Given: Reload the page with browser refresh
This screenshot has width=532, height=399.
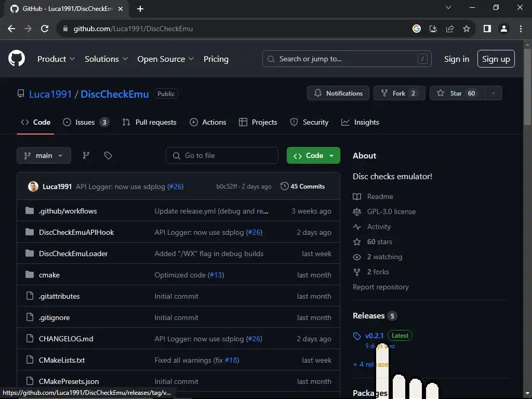Looking at the screenshot, I should pos(45,29).
